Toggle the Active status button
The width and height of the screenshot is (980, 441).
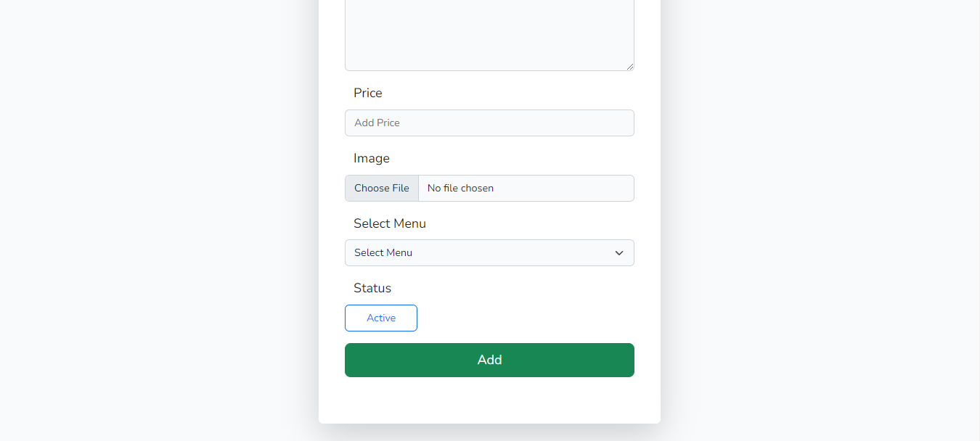380,318
